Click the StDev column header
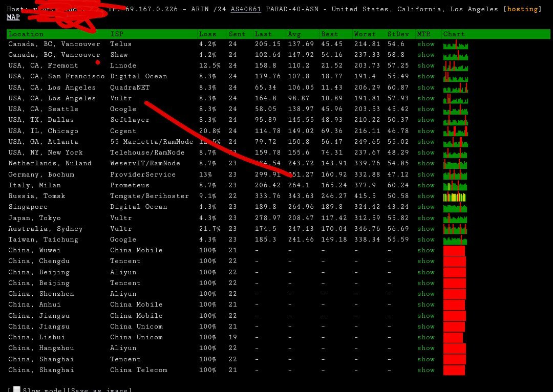 point(398,34)
